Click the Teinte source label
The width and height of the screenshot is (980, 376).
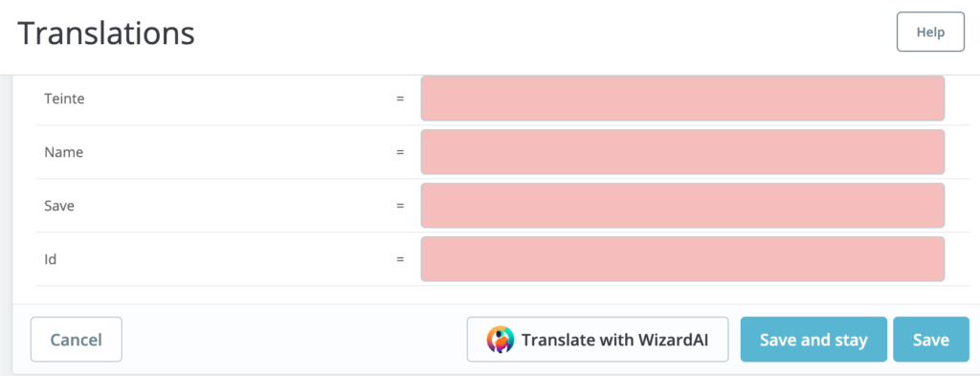(64, 99)
